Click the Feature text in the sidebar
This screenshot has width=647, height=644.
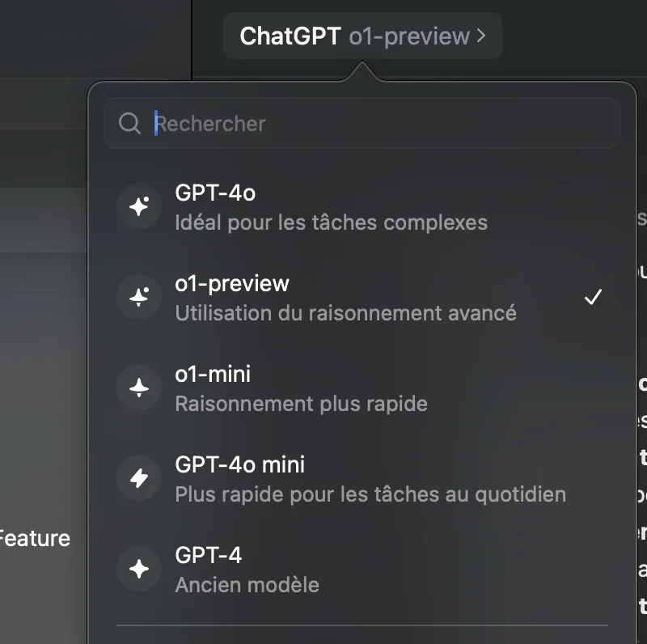(34, 538)
